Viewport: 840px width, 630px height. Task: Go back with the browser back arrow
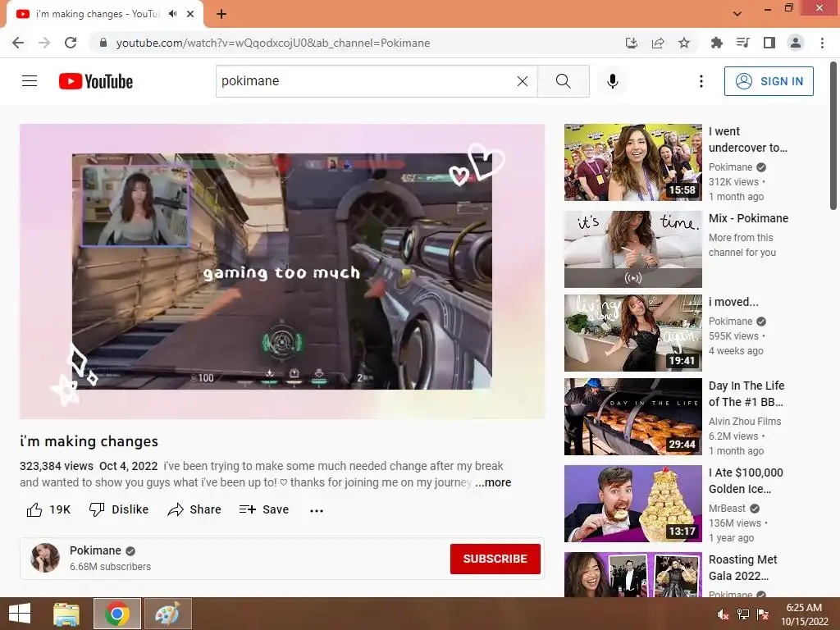(18, 43)
